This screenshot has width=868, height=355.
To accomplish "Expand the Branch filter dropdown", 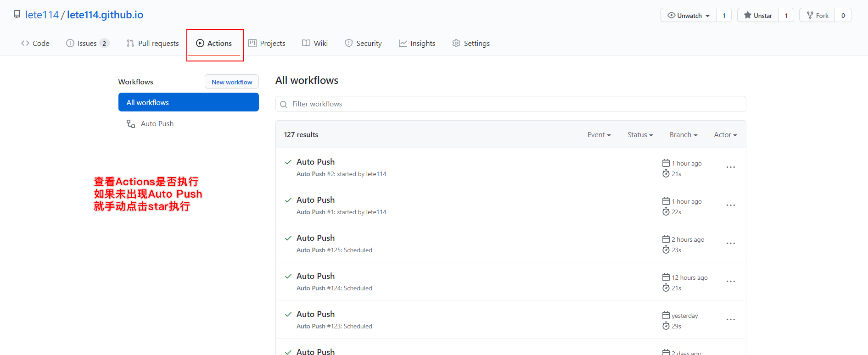I will [683, 135].
